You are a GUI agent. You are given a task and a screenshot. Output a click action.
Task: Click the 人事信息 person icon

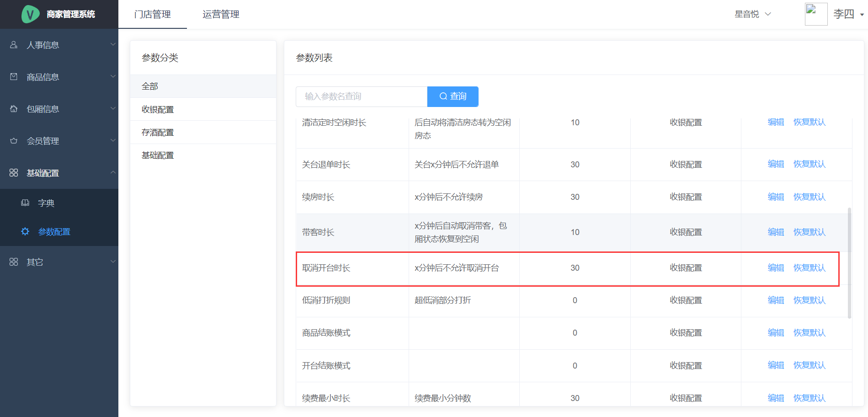(14, 45)
